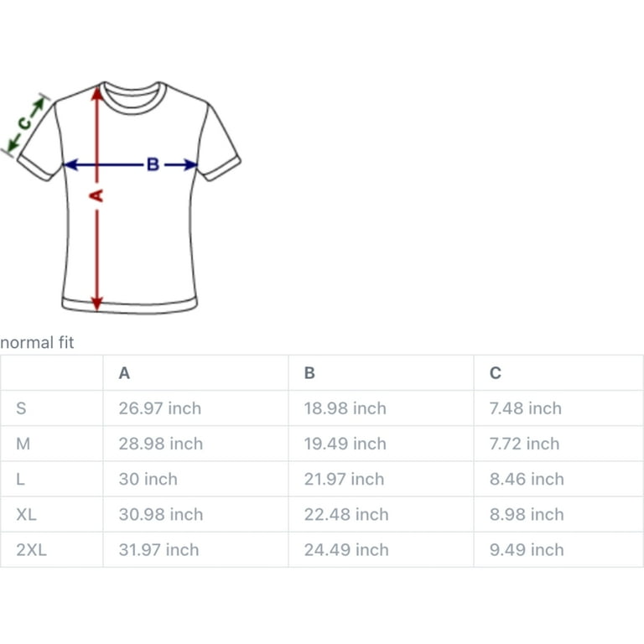644x644 pixels.
Task: Select the 2XL size row label
Action: [32, 549]
